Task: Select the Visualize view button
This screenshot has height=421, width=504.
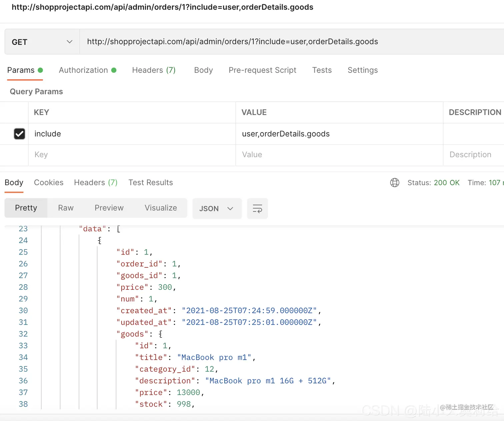Action: (x=161, y=208)
